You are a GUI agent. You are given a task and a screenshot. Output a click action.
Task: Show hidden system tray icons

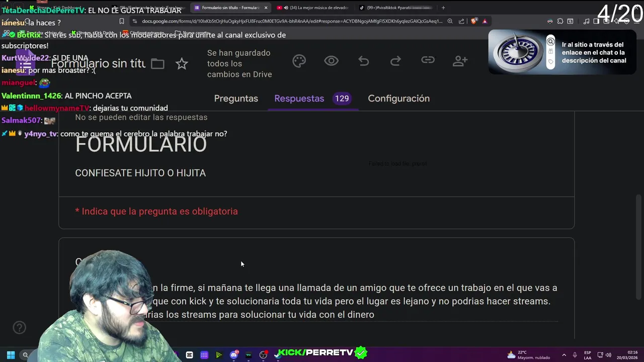(x=563, y=355)
